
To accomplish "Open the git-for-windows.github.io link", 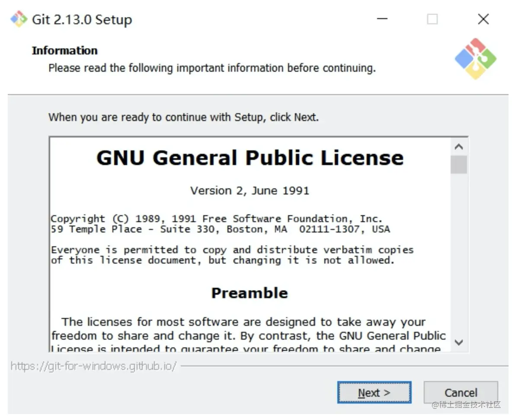I will [93, 366].
